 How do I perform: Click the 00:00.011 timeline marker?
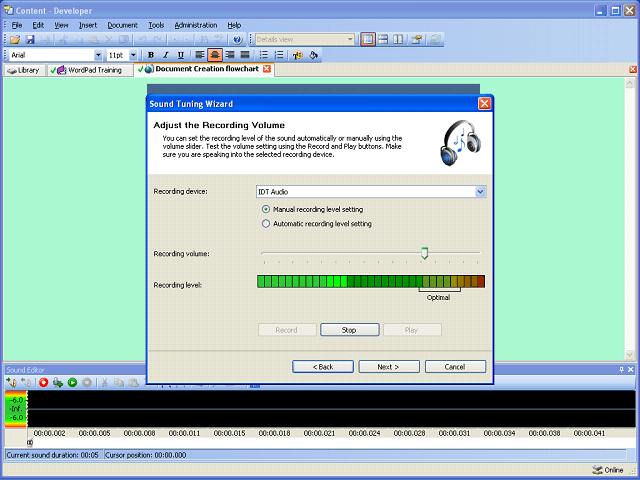pyautogui.click(x=184, y=433)
